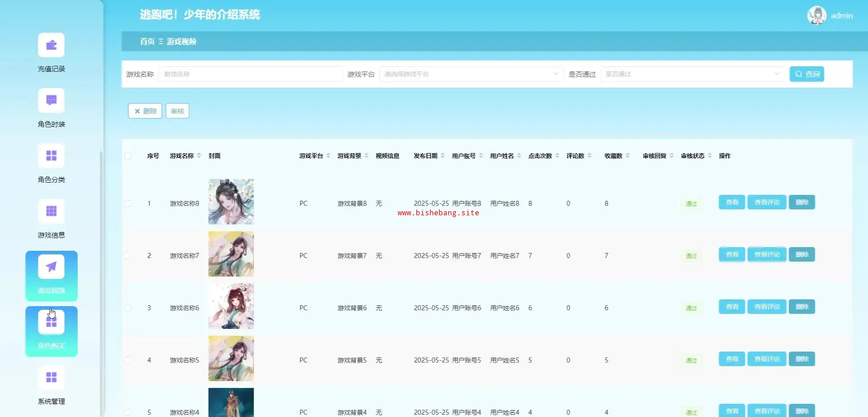The width and height of the screenshot is (868, 417).
Task: Check the row for 游戏名称5
Action: pyautogui.click(x=128, y=360)
